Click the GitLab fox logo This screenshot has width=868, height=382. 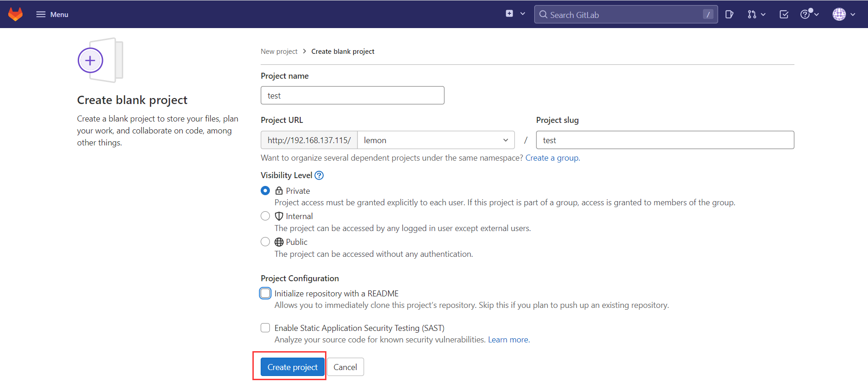tap(15, 14)
